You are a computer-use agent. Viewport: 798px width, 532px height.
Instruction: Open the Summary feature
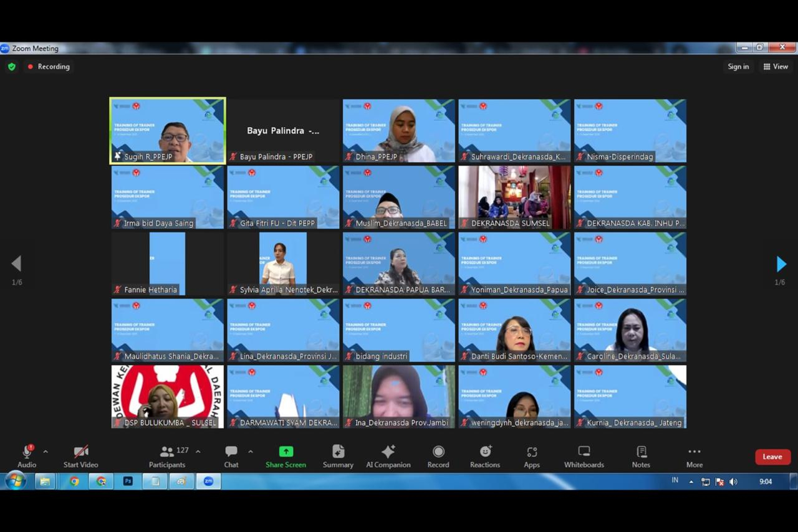(338, 456)
